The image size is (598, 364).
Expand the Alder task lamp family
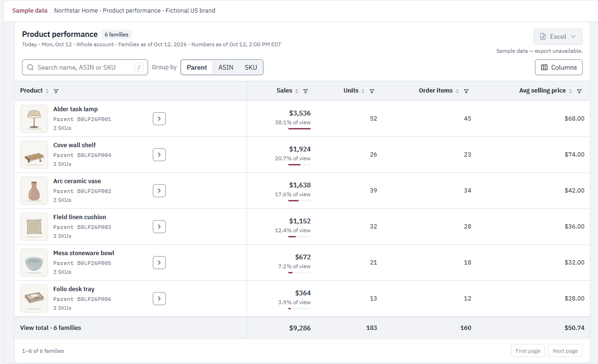pos(159,119)
